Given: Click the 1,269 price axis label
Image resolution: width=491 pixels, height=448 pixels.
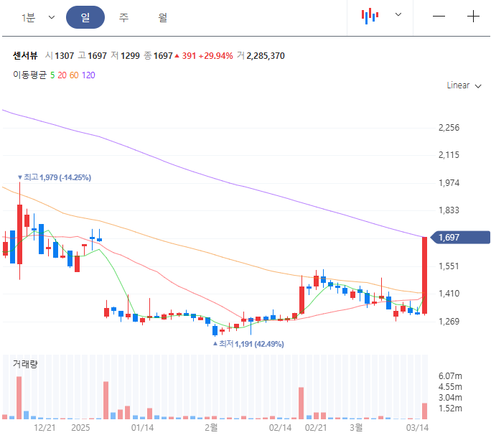Looking at the screenshot, I should tap(449, 321).
